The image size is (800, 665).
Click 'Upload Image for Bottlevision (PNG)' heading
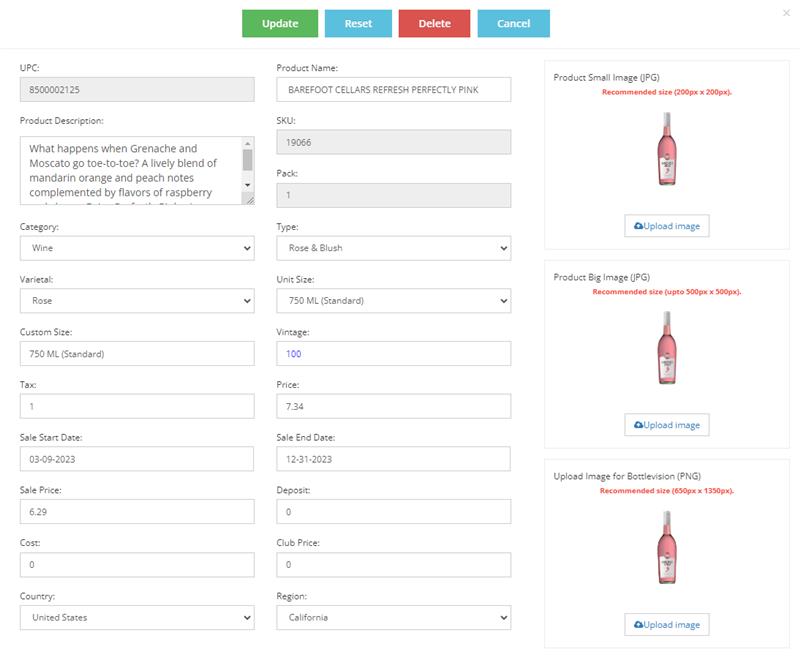(x=627, y=476)
